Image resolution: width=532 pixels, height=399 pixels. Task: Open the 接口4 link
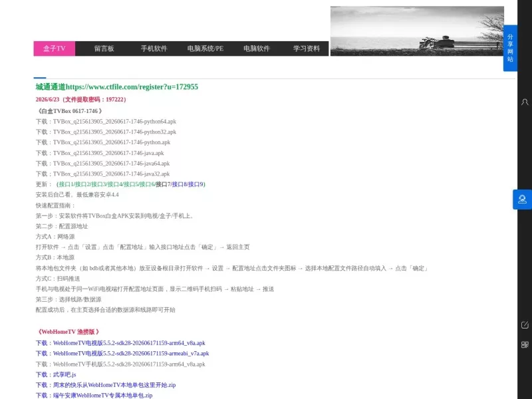coord(115,184)
